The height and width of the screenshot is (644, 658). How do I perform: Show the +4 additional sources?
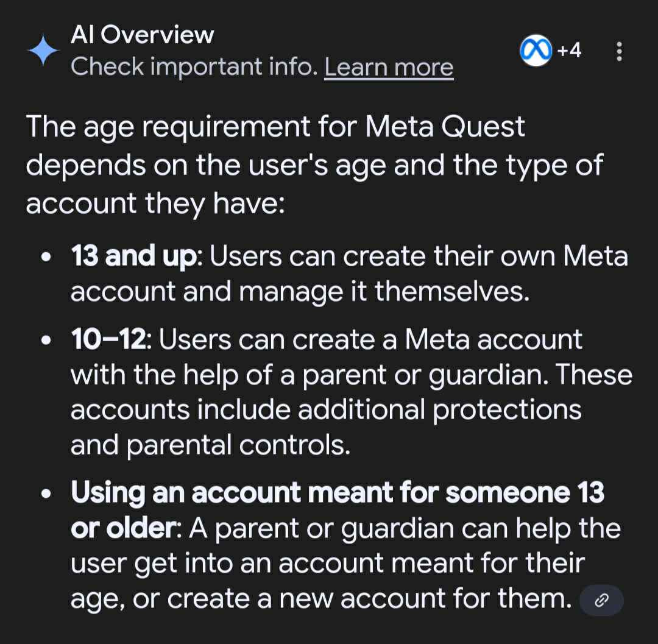pyautogui.click(x=570, y=51)
